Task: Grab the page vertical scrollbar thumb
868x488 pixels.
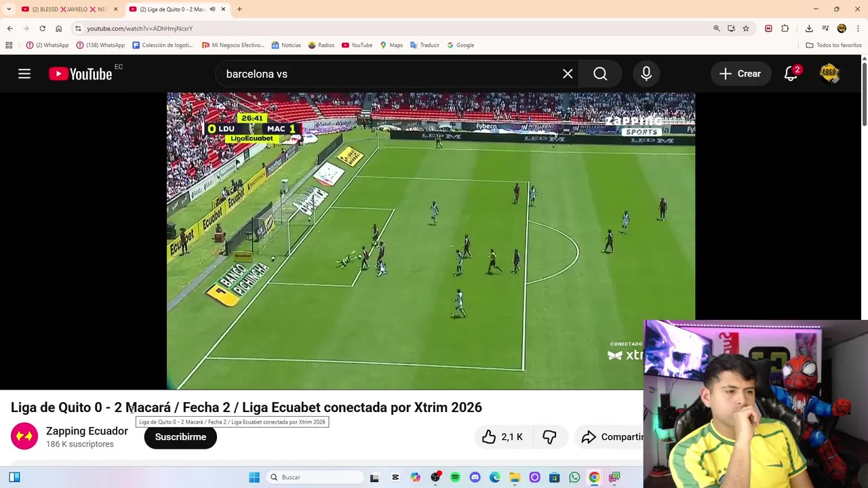Action: [864, 93]
